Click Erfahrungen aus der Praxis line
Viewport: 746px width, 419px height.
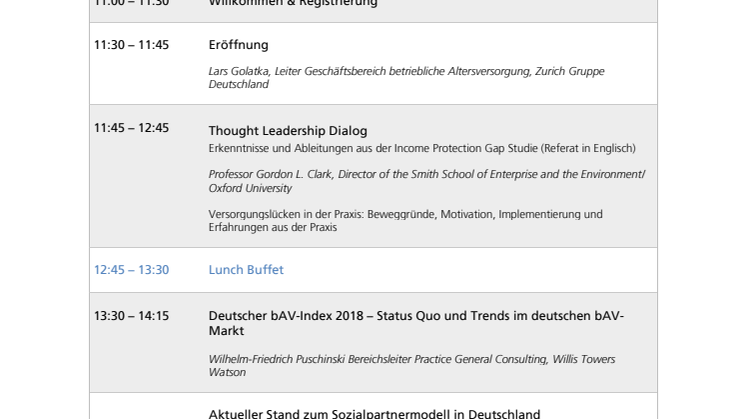tap(272, 227)
